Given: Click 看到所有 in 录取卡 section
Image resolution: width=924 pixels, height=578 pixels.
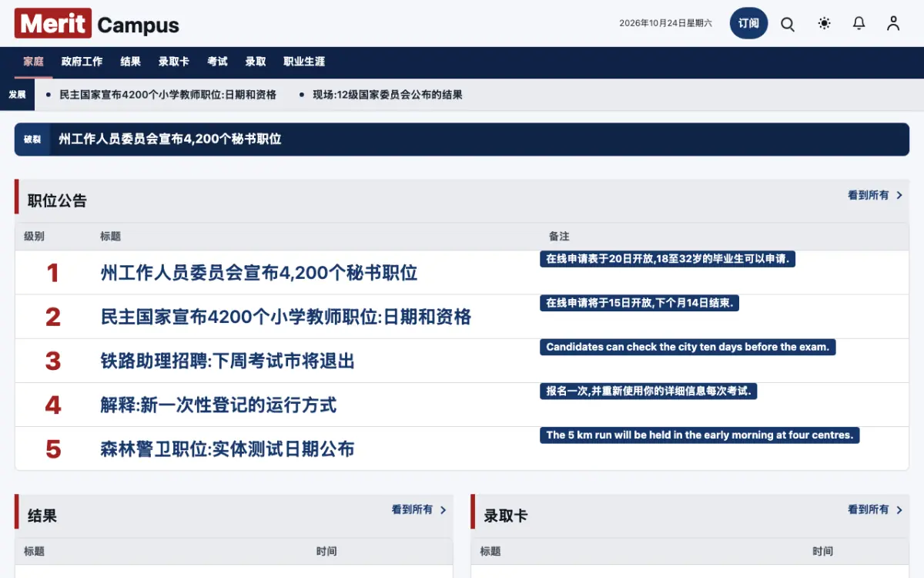Looking at the screenshot, I should [x=869, y=510].
